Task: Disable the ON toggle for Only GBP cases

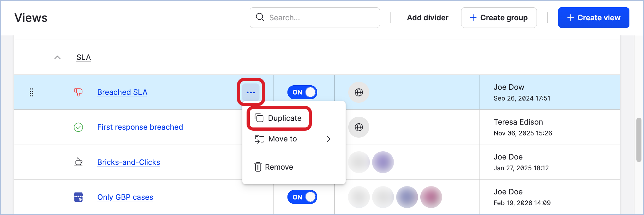Action: tap(302, 197)
